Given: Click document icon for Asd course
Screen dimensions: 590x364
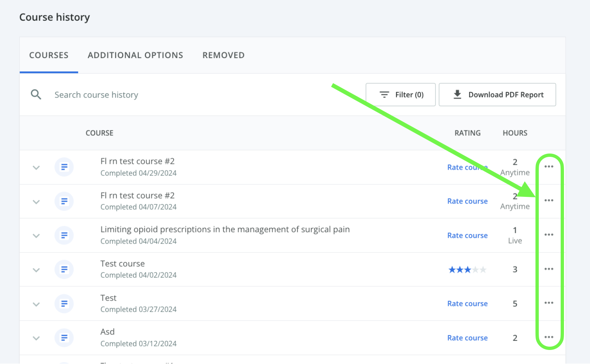Looking at the screenshot, I should click(64, 338).
